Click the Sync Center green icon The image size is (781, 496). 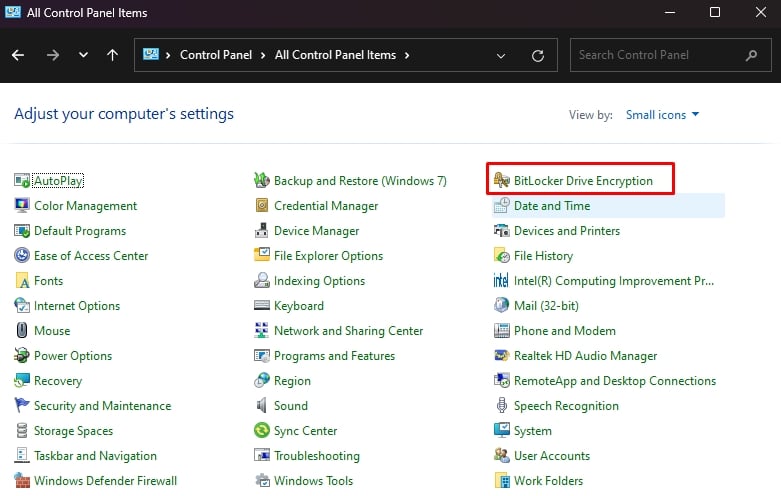coord(261,430)
